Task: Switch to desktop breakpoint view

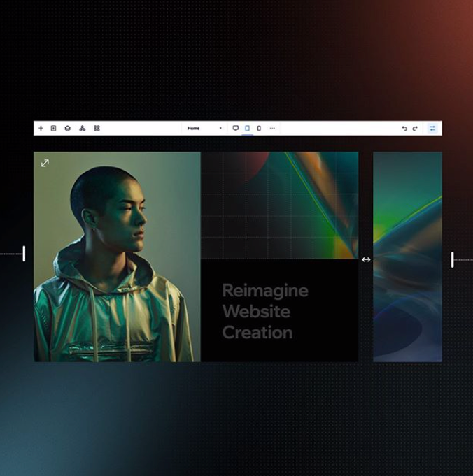Action: pyautogui.click(x=236, y=128)
